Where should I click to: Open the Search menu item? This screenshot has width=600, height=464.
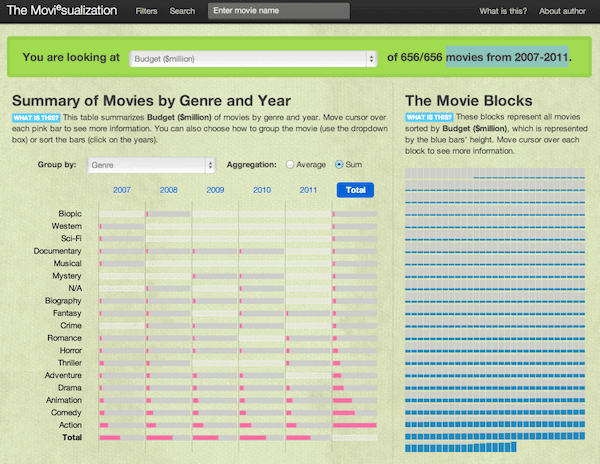tap(182, 11)
